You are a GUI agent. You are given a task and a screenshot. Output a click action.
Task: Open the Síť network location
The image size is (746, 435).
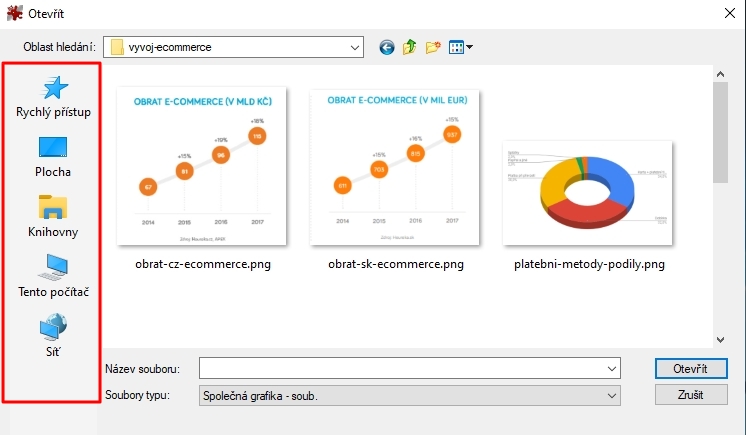tap(53, 336)
